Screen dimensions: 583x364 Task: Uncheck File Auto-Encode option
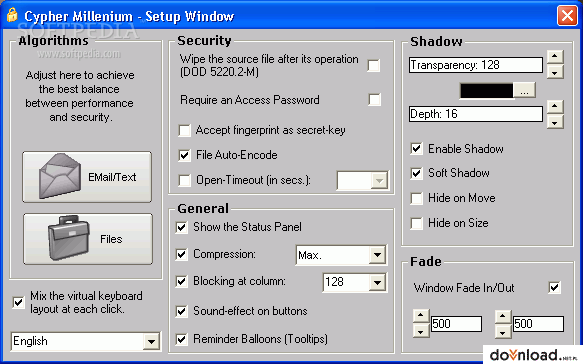[184, 155]
